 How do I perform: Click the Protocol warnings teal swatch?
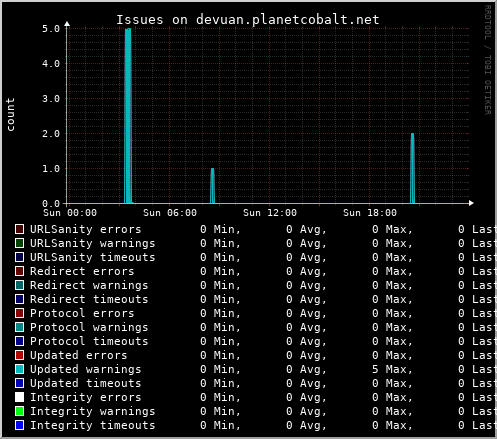(x=19, y=327)
